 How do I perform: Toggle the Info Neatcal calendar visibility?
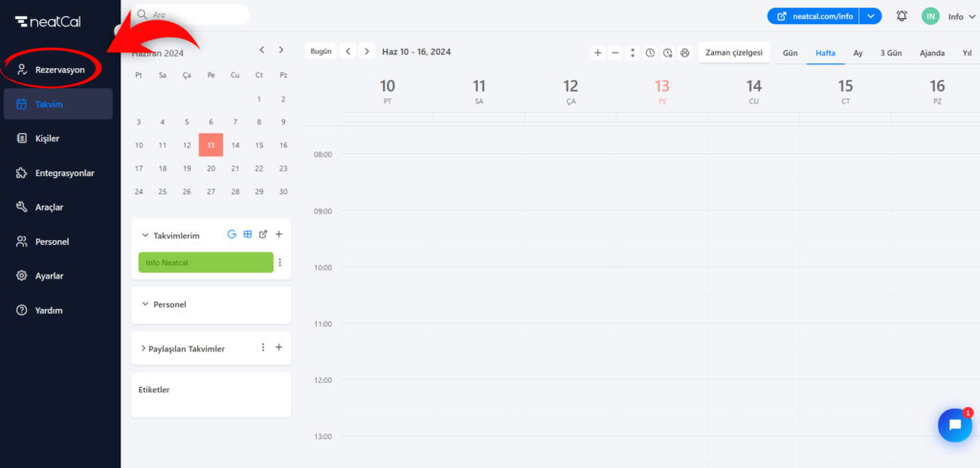click(206, 262)
